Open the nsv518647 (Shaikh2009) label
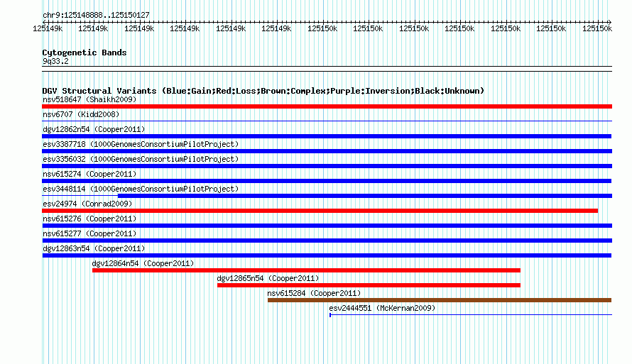632x364 pixels. click(x=89, y=99)
